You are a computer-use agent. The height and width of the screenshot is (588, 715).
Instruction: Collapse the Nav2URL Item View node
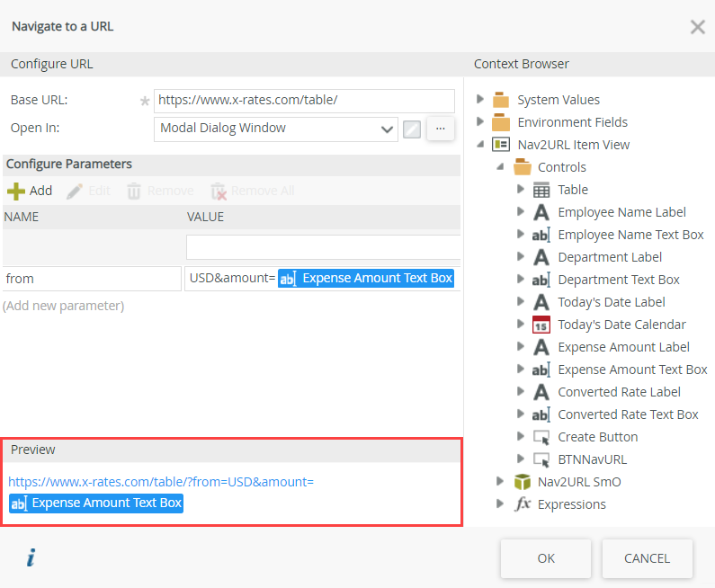click(481, 145)
